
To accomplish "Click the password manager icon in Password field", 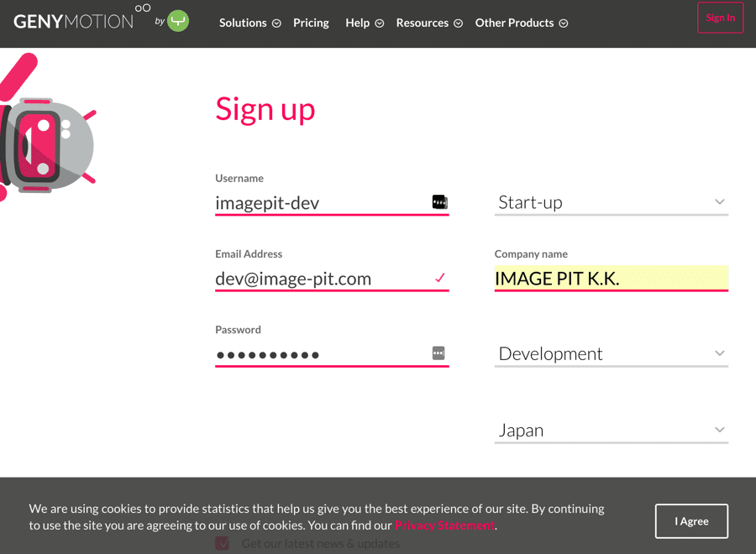I will coord(438,353).
